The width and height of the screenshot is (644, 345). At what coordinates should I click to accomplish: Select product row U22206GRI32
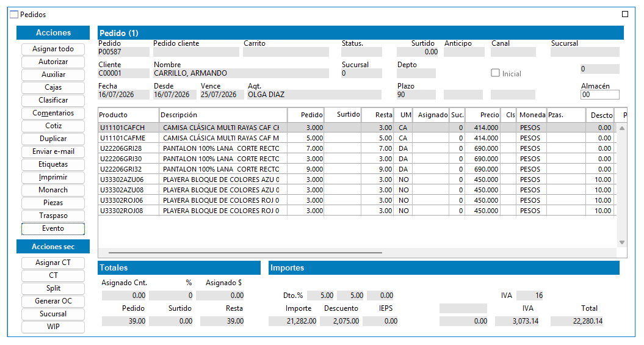pyautogui.click(x=357, y=169)
